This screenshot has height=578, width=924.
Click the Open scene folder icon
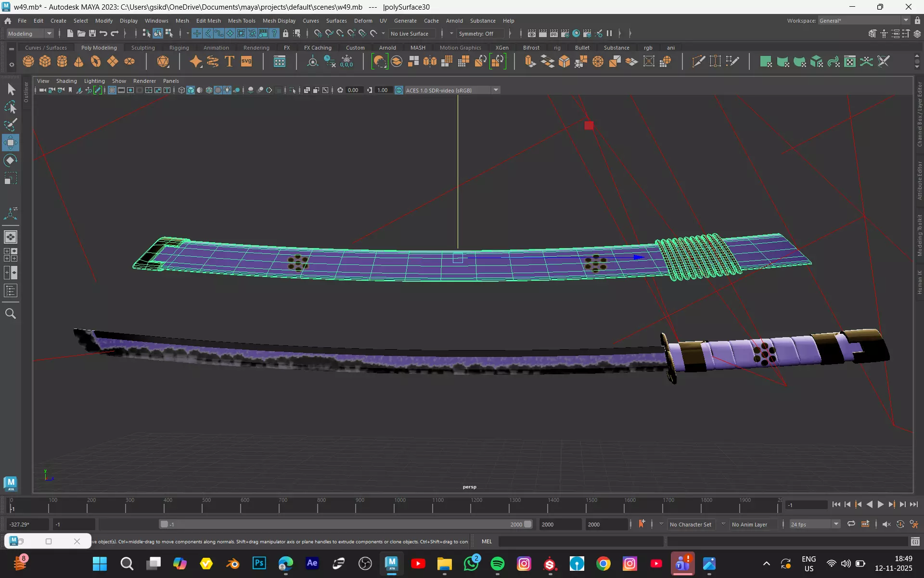click(81, 33)
